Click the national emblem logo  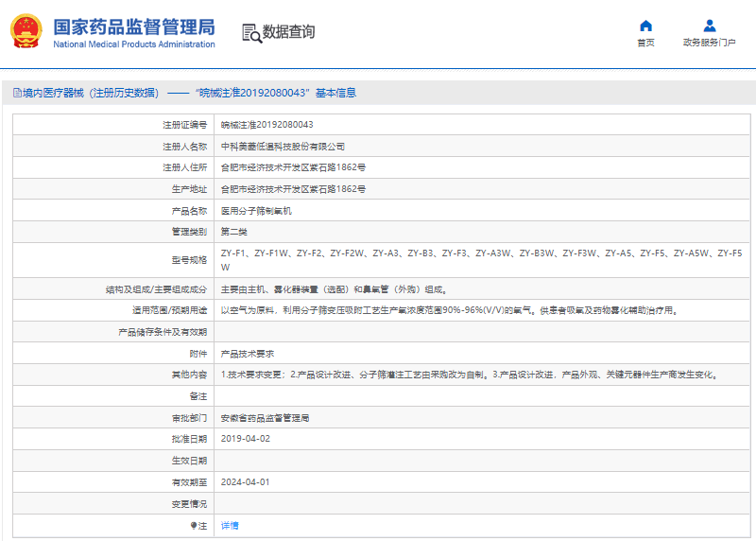[x=26, y=31]
